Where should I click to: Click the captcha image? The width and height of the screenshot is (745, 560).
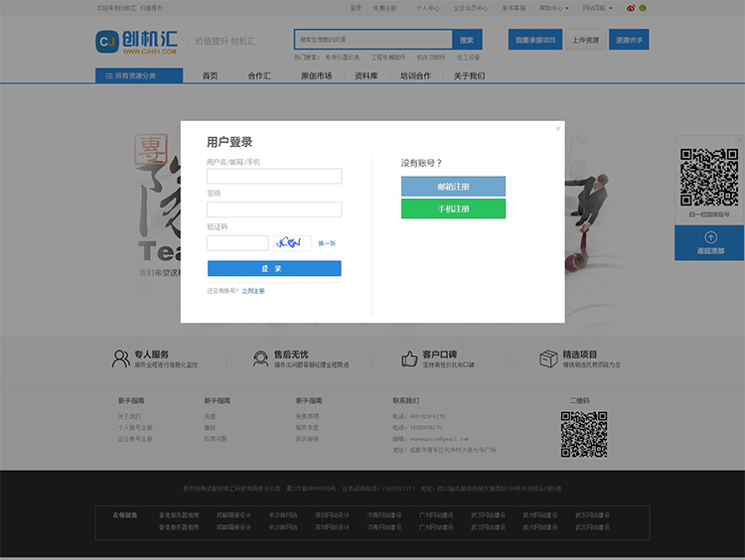290,243
